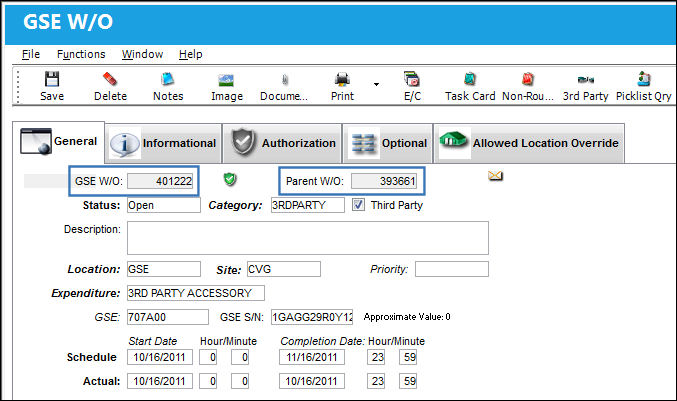Click Schedule completion hour 23 field
This screenshot has width=677, height=401.
tap(376, 357)
